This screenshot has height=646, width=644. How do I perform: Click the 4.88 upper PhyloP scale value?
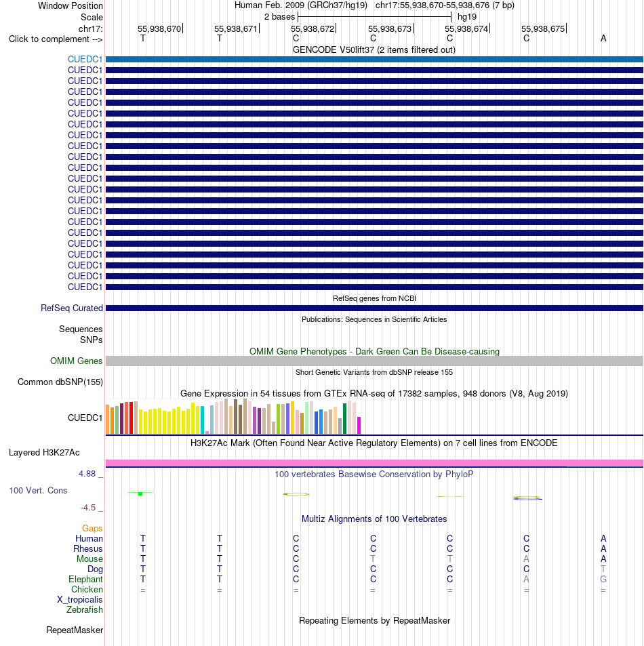click(x=87, y=474)
